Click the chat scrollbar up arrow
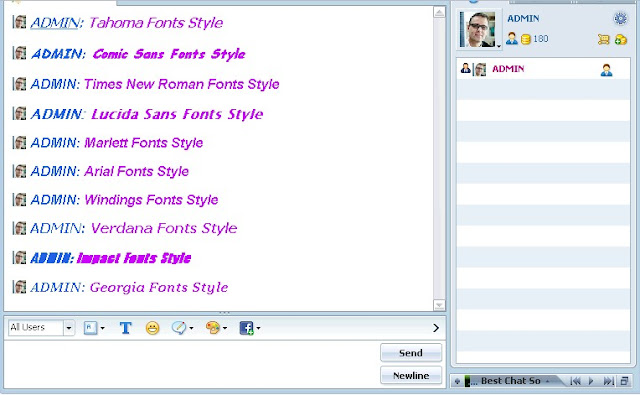This screenshot has width=640, height=395. [439, 12]
